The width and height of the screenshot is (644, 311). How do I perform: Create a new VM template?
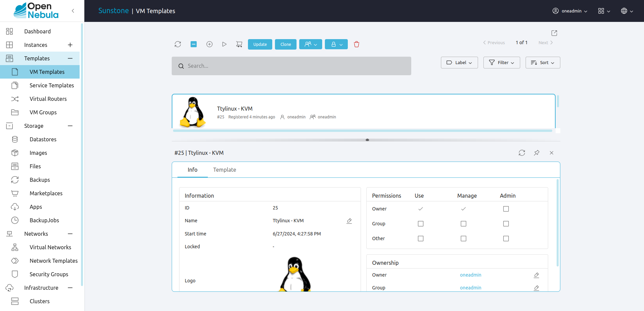click(209, 44)
